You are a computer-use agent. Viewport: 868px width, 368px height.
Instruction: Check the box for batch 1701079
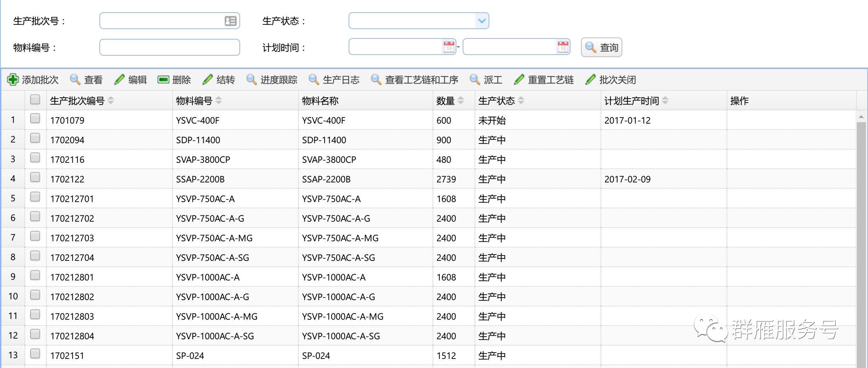35,119
